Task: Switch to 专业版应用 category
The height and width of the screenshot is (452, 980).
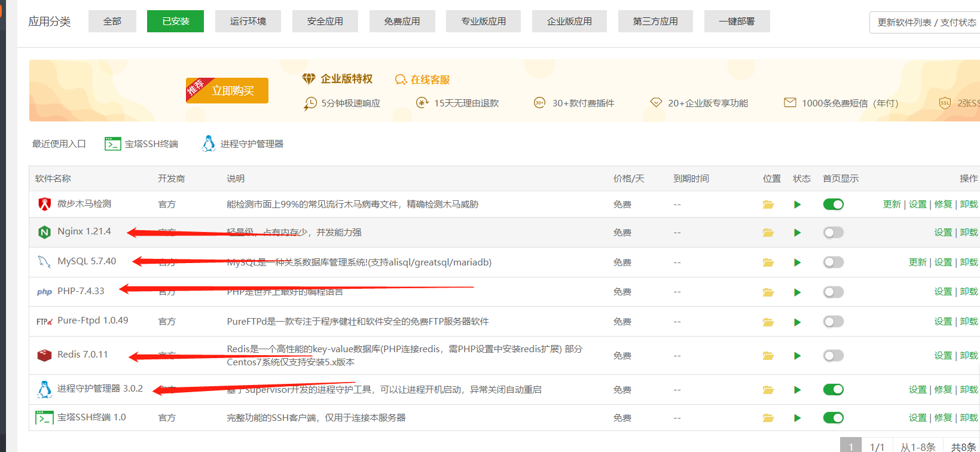Action: pos(483,21)
